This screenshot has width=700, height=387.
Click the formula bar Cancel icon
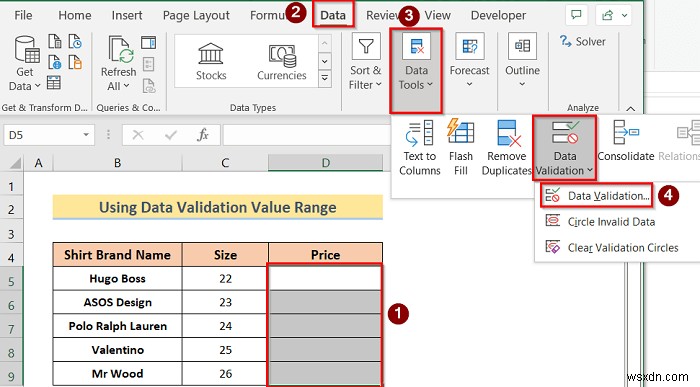pyautogui.click(x=138, y=135)
